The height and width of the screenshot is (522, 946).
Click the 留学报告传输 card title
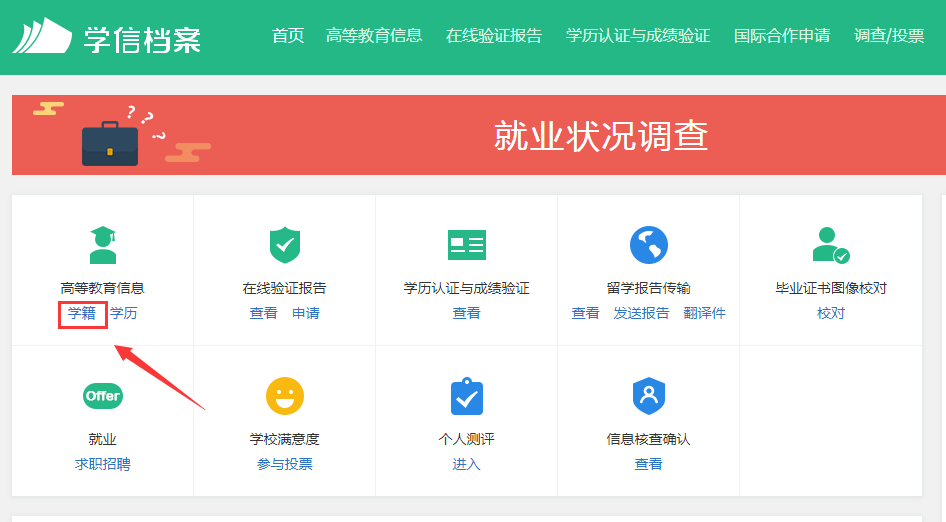coord(649,288)
